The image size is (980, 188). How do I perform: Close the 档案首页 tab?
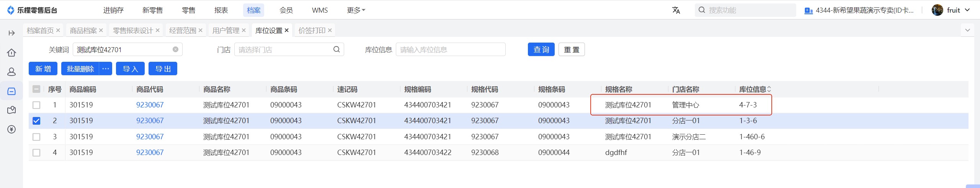[58, 30]
